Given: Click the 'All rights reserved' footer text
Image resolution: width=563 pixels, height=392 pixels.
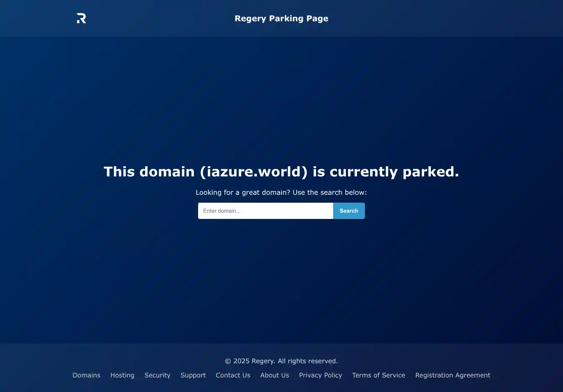Looking at the screenshot, I should pos(308,361).
